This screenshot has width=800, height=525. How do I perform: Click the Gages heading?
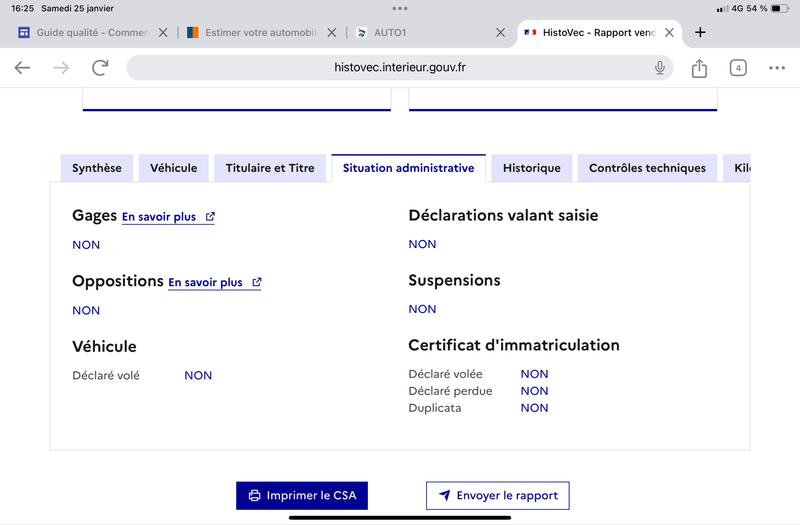[x=94, y=215]
